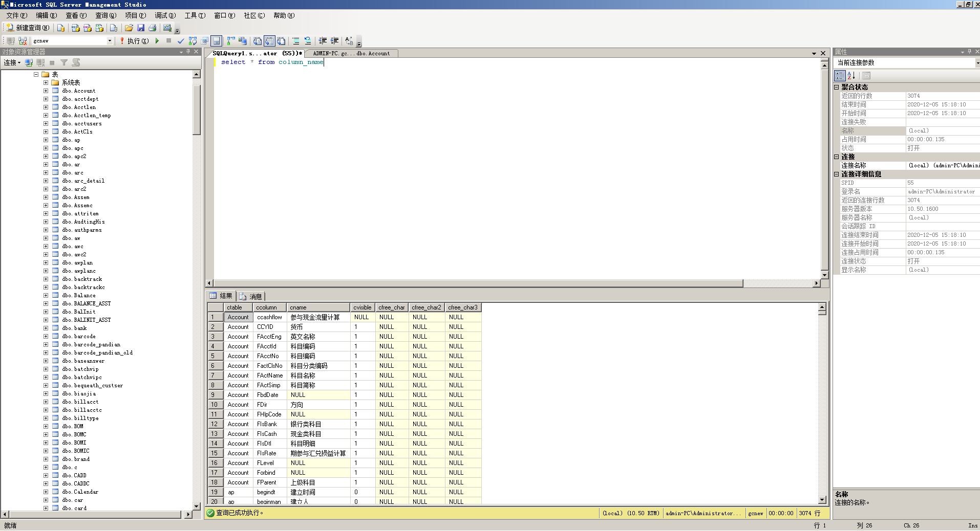Open the 查询(Q) menu

point(106,15)
